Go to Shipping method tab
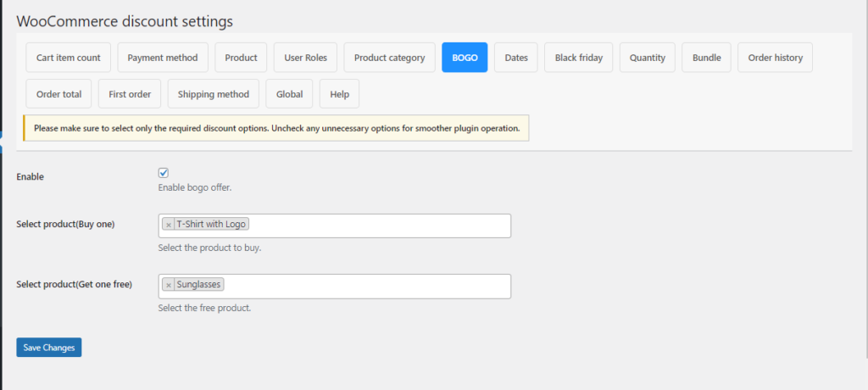 pyautogui.click(x=213, y=93)
